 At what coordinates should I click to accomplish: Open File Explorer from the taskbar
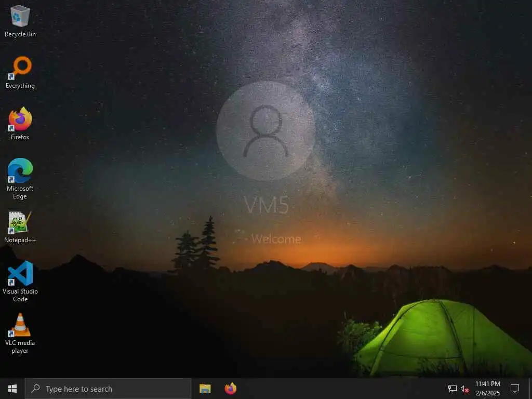click(205, 389)
